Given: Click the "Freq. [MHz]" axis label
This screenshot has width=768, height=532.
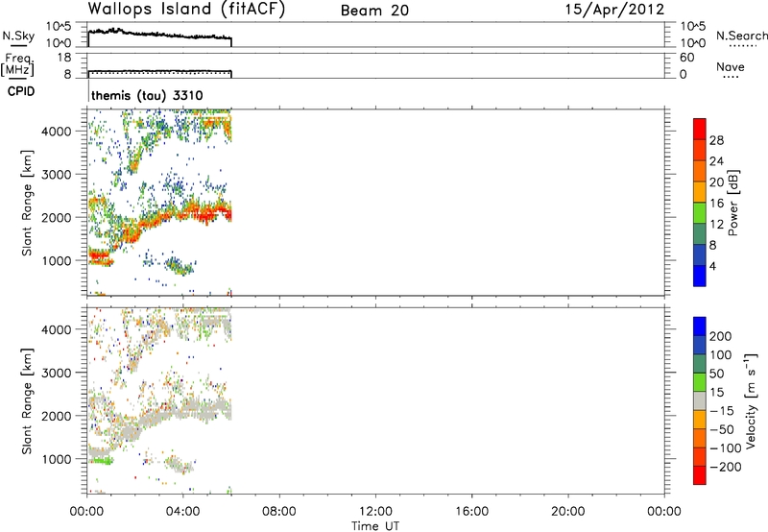Looking at the screenshot, I should 17,64.
